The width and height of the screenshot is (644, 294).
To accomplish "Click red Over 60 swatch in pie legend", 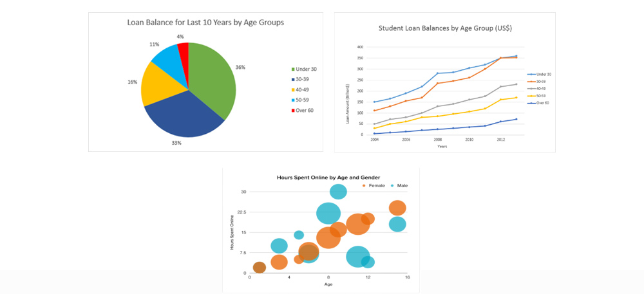I will click(x=293, y=110).
